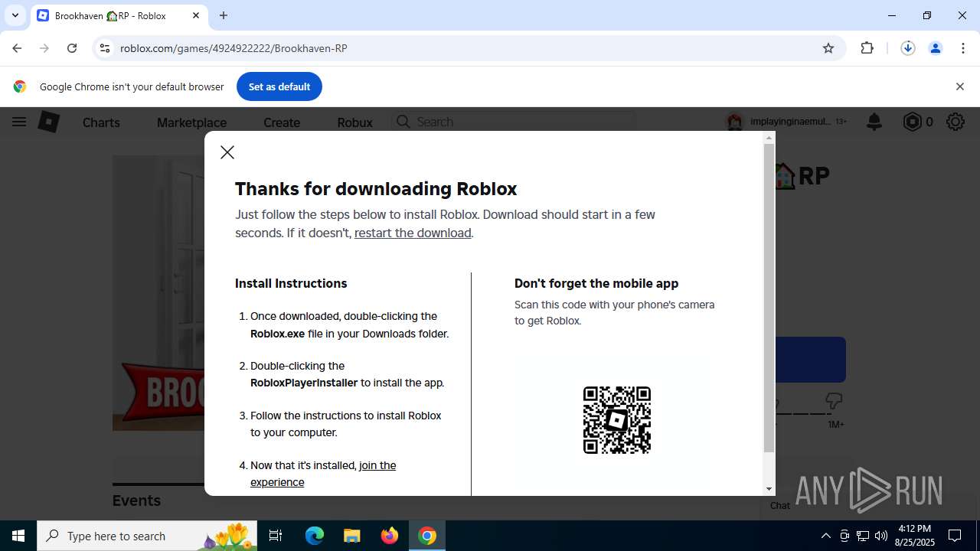The height and width of the screenshot is (551, 980).
Task: Open the user avatar profile
Action: [735, 122]
